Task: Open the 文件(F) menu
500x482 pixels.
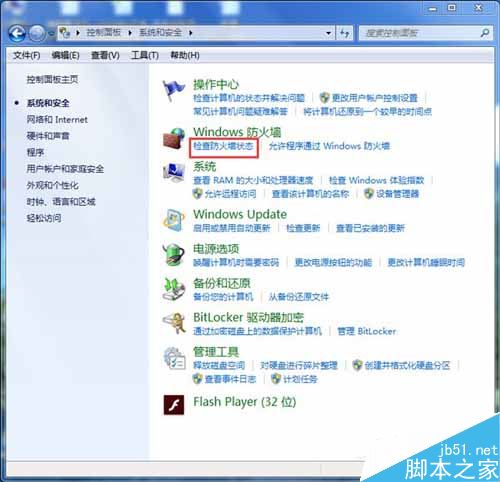Action: click(27, 55)
